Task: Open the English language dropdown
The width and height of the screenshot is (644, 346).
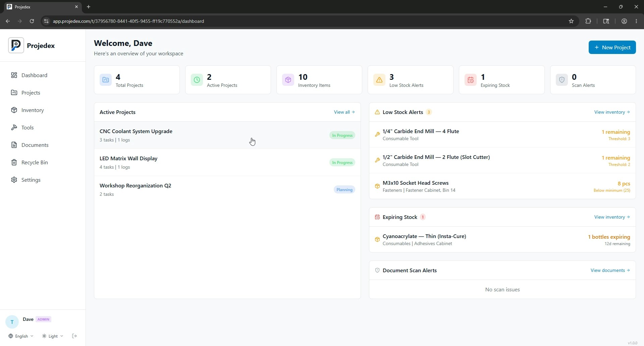Action: point(21,336)
